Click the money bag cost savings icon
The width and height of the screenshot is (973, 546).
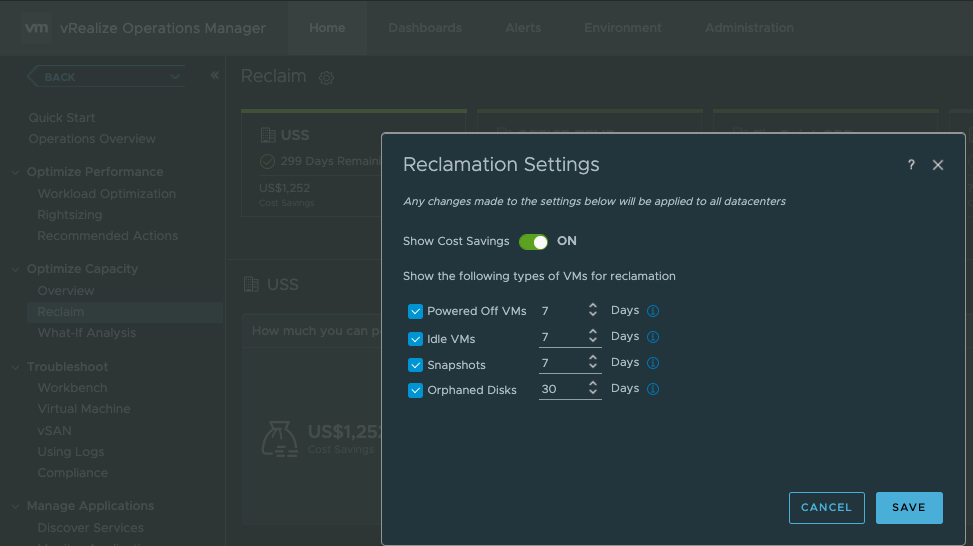pos(279,439)
